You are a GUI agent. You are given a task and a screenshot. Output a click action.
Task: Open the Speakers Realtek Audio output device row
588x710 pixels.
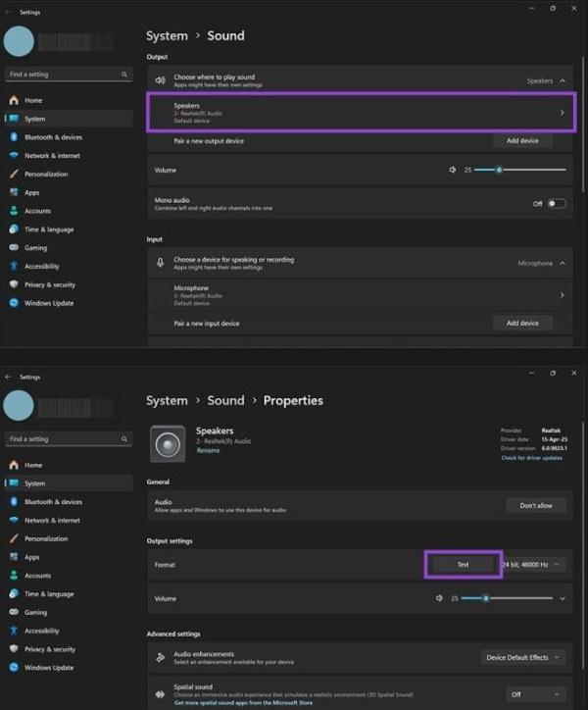tap(359, 113)
